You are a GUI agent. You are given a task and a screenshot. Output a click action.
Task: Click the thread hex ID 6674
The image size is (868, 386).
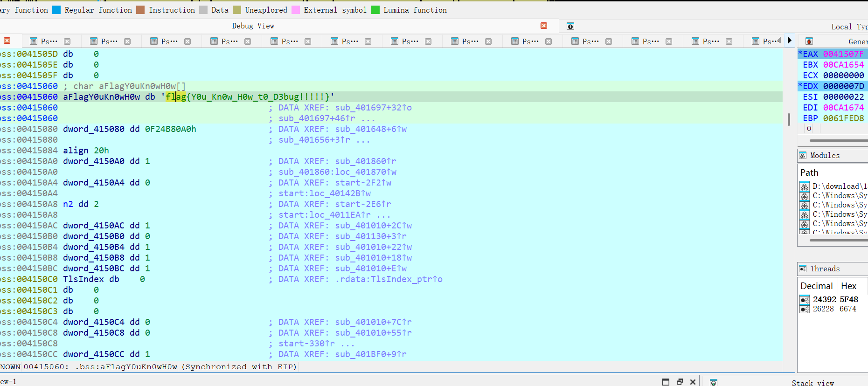click(848, 309)
